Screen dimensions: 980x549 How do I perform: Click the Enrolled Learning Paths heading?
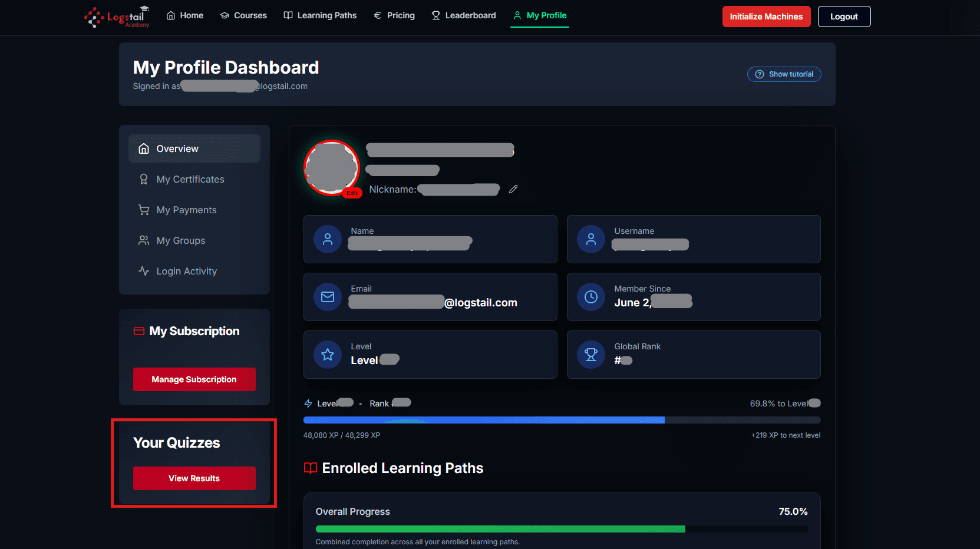(x=402, y=468)
